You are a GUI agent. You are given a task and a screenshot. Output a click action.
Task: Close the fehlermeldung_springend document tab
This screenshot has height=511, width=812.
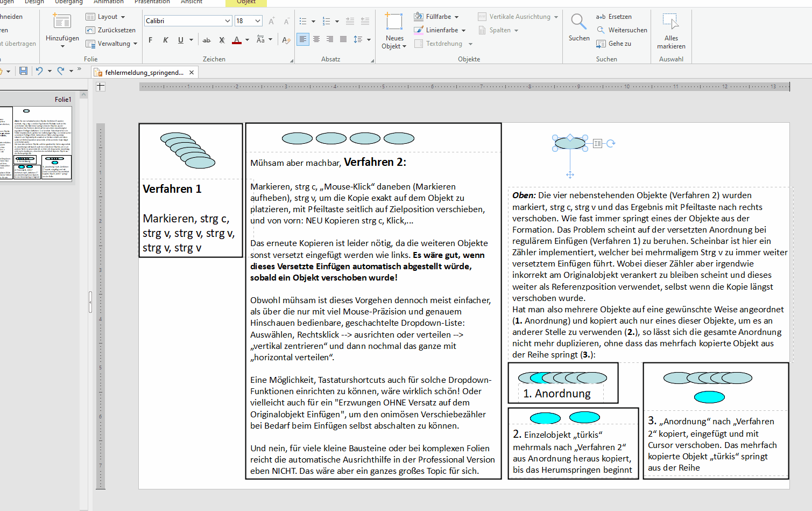point(192,73)
